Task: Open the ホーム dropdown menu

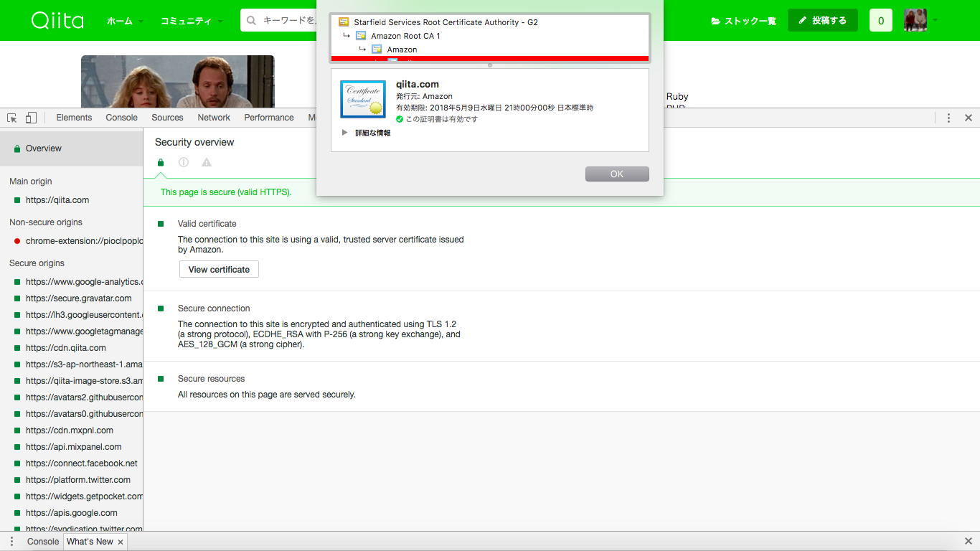Action: (125, 21)
